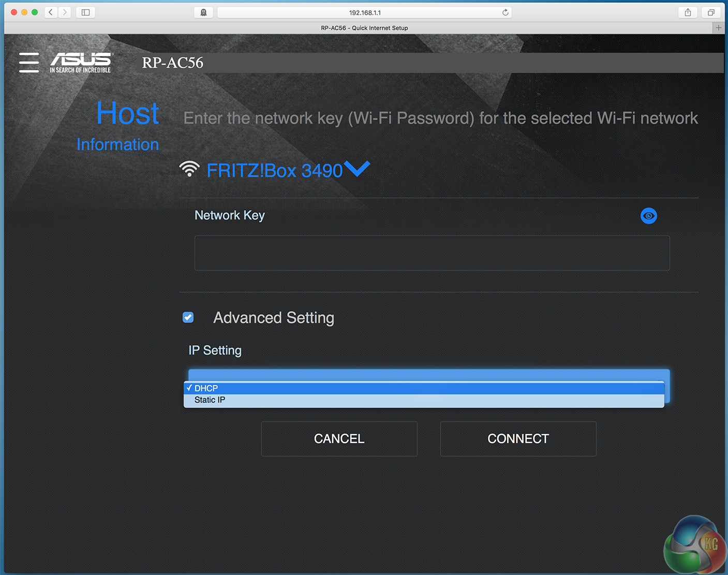Click the Wi-Fi signal icon beside FRITZ!Box
Image resolution: width=728 pixels, height=575 pixels.
[189, 169]
